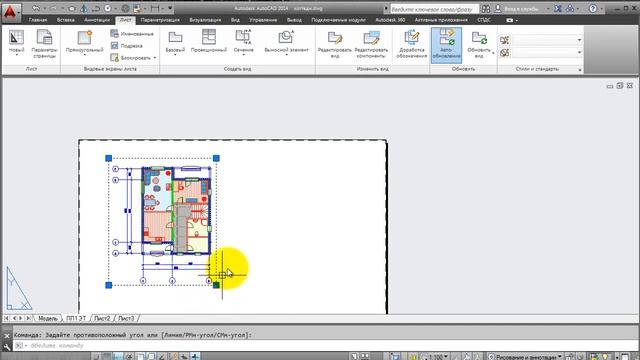Close the command line with X
Image resolution: width=640 pixels, height=360 pixels.
coord(7,336)
